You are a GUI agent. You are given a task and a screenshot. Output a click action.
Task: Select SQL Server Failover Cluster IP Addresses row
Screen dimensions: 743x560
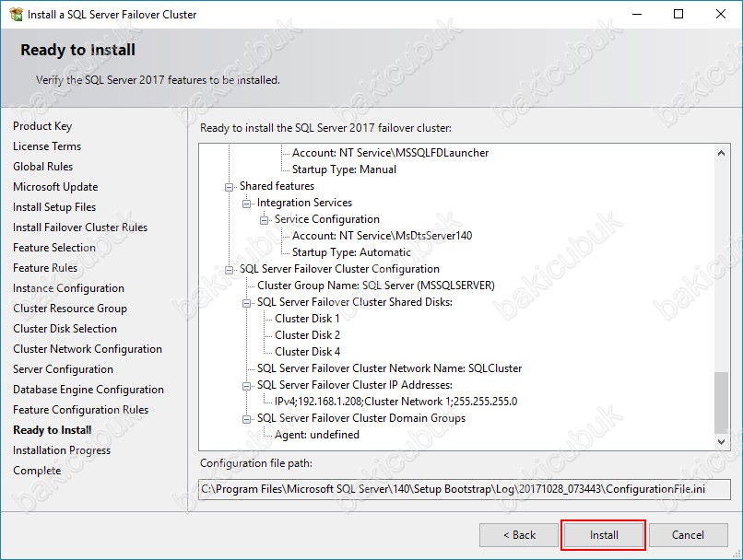click(354, 385)
